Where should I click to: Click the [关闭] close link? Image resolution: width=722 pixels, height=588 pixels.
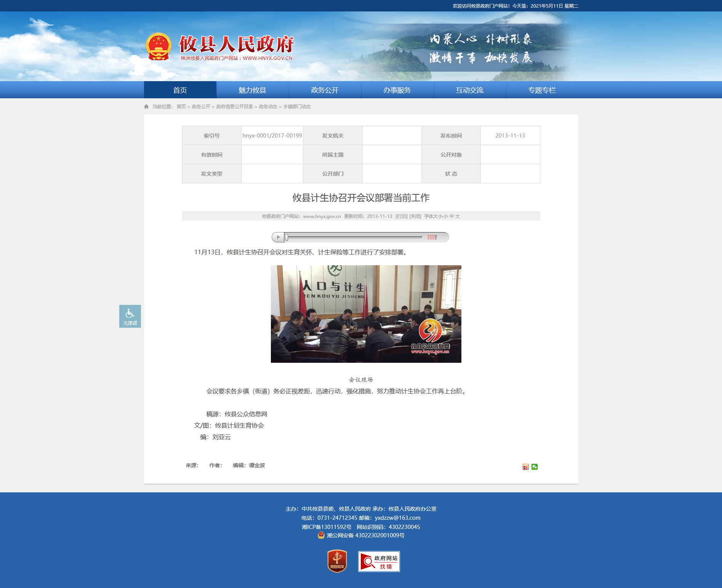point(415,216)
